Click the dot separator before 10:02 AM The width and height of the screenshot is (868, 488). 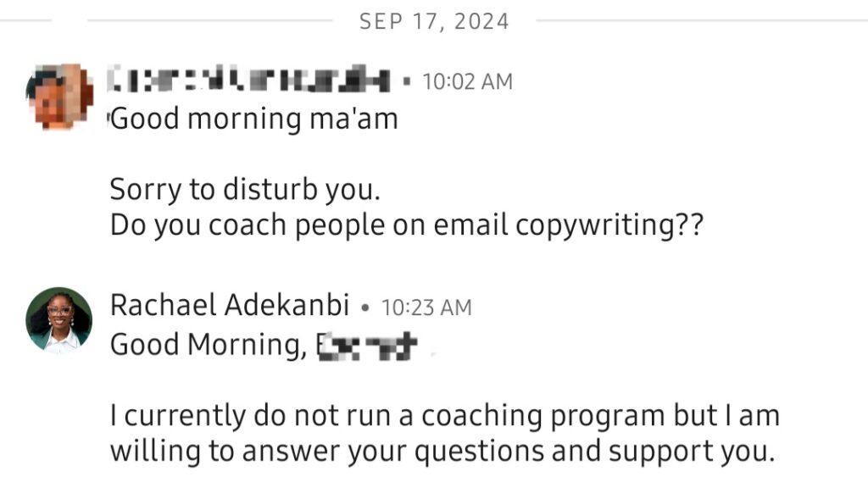tap(407, 81)
